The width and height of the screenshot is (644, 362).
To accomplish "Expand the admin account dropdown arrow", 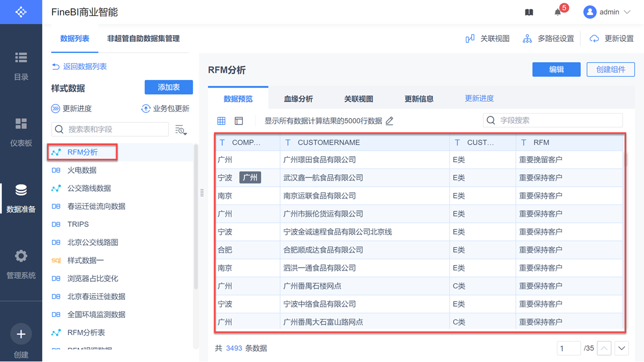I will 627,12.
